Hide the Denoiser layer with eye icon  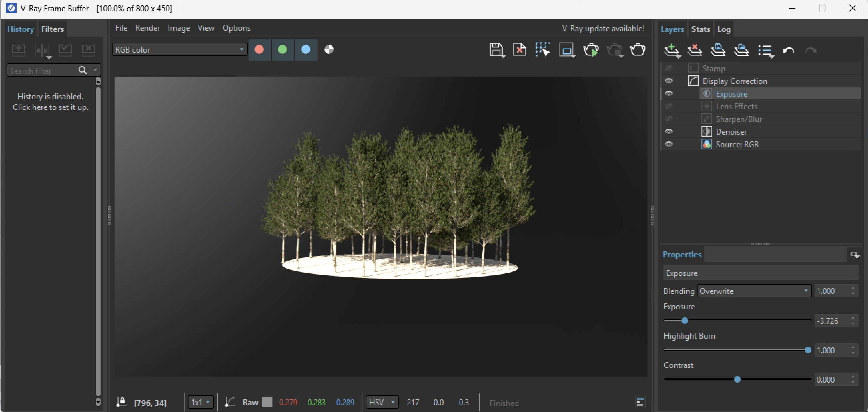(669, 131)
